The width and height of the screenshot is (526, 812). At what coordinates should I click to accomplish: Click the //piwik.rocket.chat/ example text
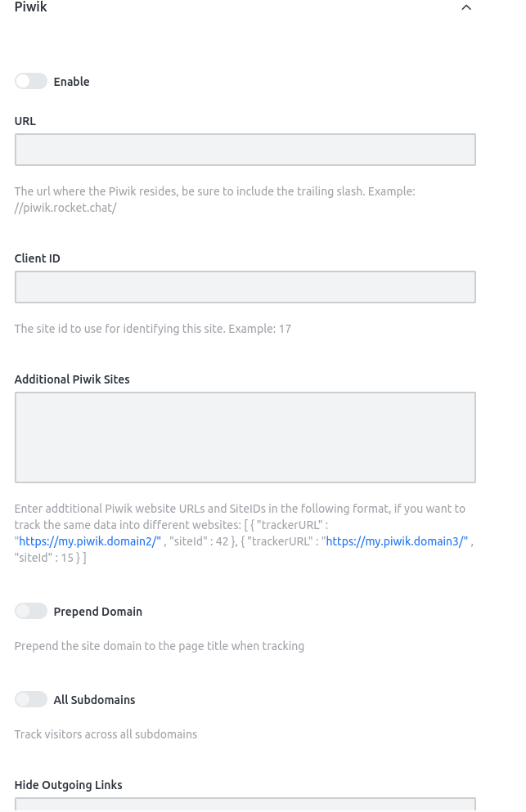[65, 208]
